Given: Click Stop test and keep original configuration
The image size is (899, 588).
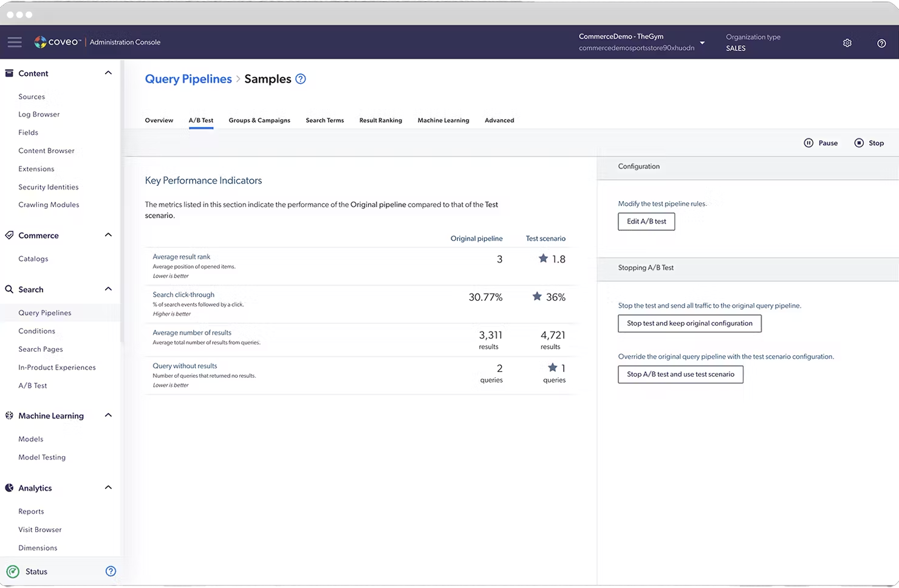Looking at the screenshot, I should pos(689,323).
